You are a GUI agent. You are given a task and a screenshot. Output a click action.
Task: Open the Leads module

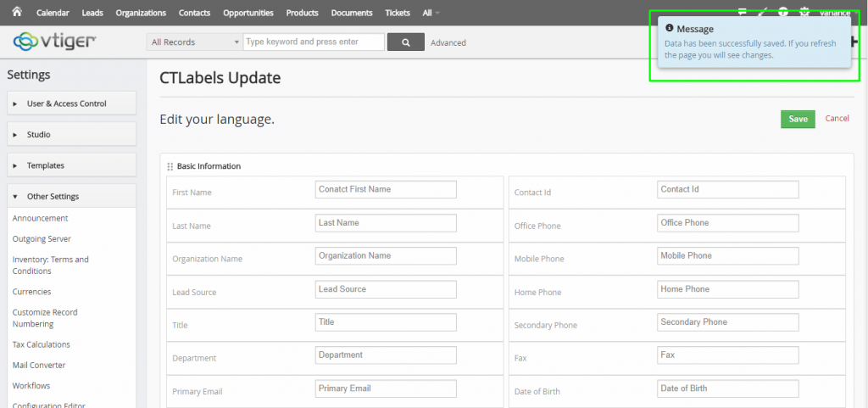(x=92, y=13)
